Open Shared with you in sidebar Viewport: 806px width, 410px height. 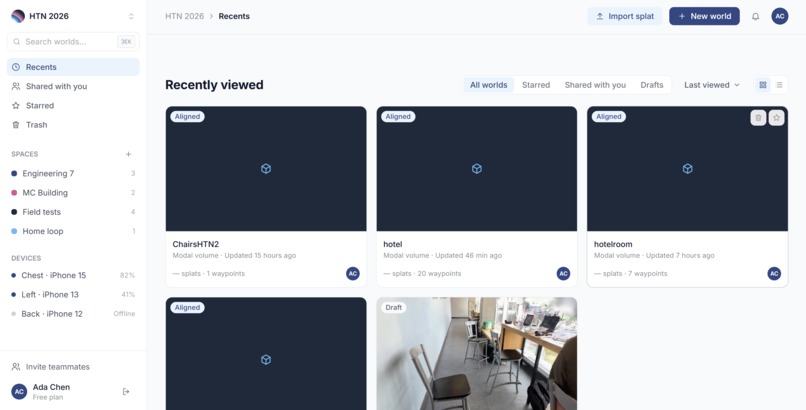point(73,86)
